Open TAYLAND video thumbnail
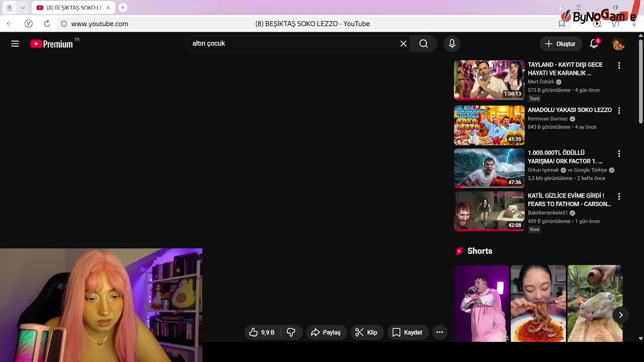The height and width of the screenshot is (362, 644). 489,80
